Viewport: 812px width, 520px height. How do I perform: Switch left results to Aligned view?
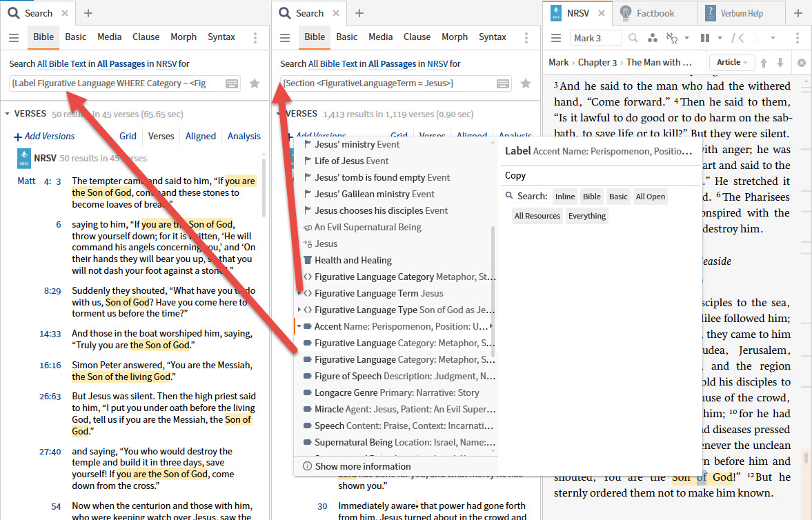[200, 137]
